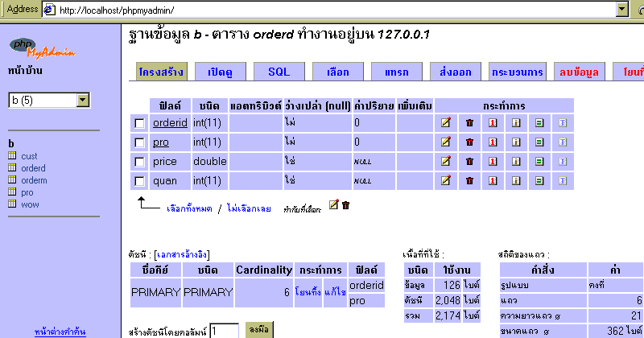Screen dimensions: 644x338
Task: Select the quan row checkbox
Action: [x=140, y=181]
